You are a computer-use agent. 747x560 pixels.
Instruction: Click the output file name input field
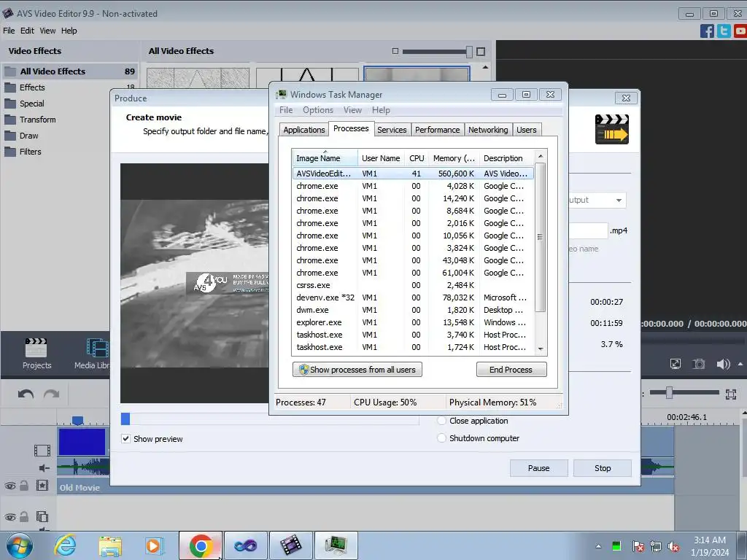(589, 230)
